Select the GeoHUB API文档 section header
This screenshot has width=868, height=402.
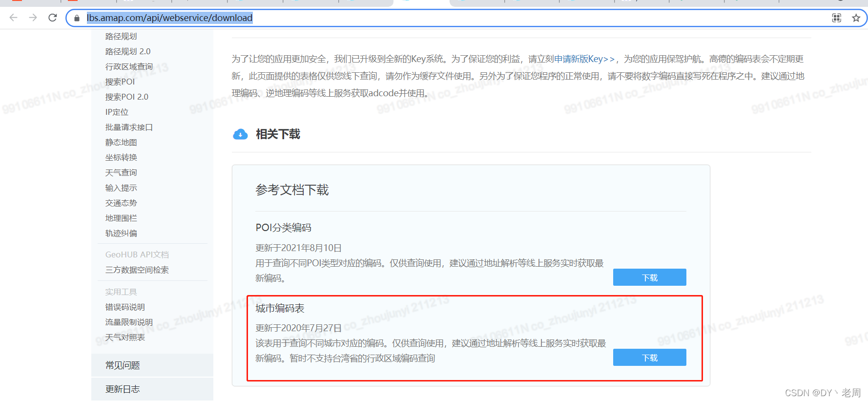pos(137,254)
